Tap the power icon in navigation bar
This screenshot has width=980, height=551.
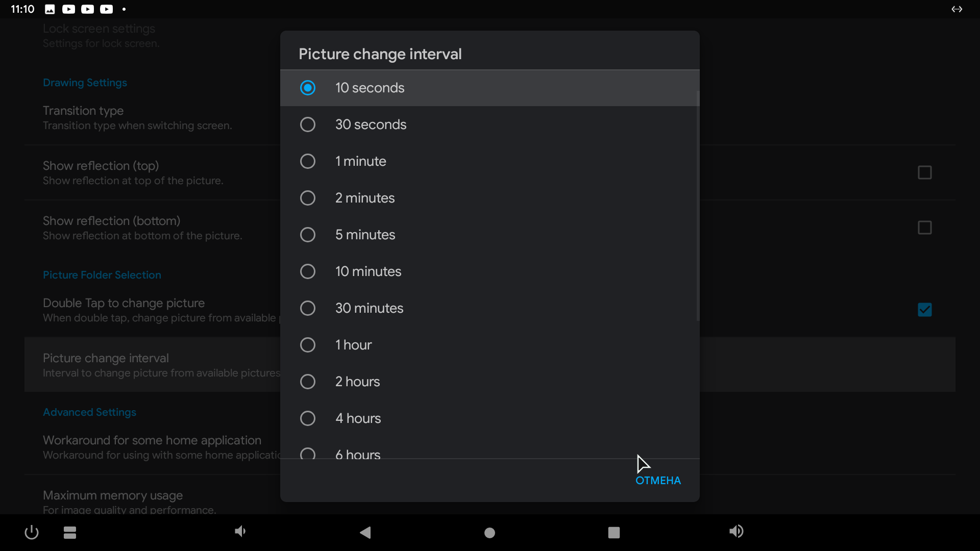[x=32, y=533]
